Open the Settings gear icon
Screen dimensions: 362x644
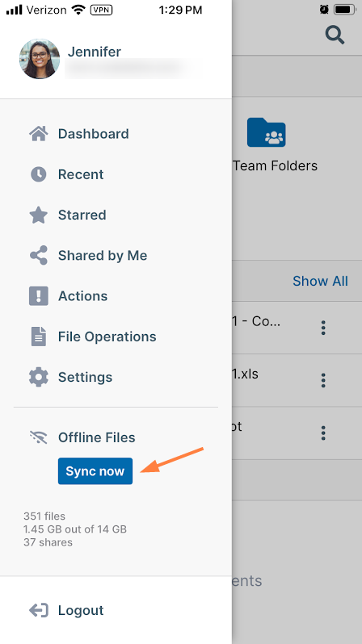point(39,377)
